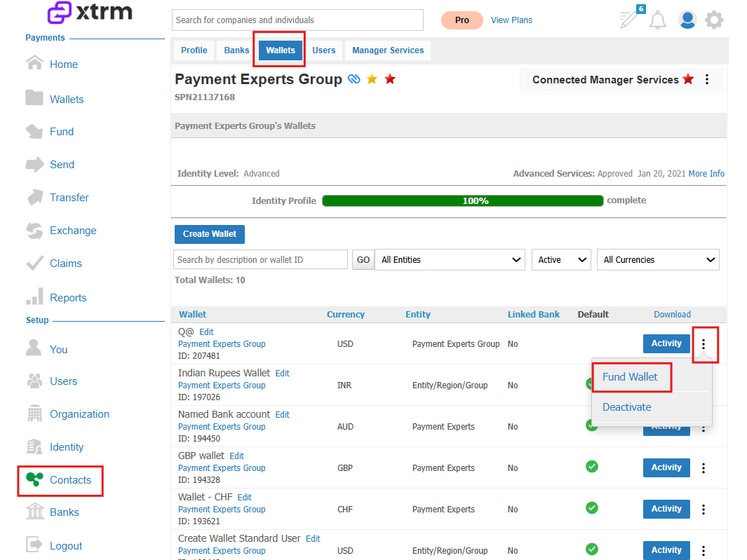
Task: Open Payment Experts Group link under GBP wallet
Action: pos(222,468)
